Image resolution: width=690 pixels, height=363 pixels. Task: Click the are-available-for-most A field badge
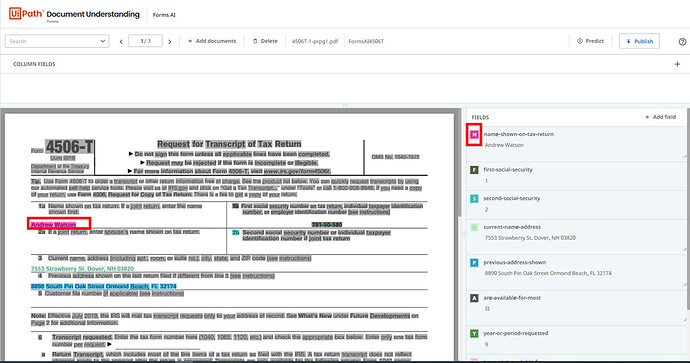pos(474,298)
